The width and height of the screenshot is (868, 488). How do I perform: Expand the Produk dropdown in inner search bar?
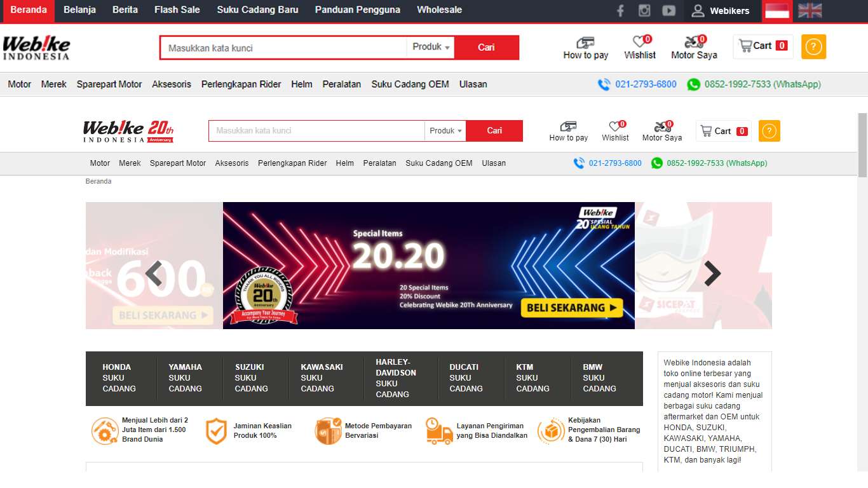tap(445, 131)
